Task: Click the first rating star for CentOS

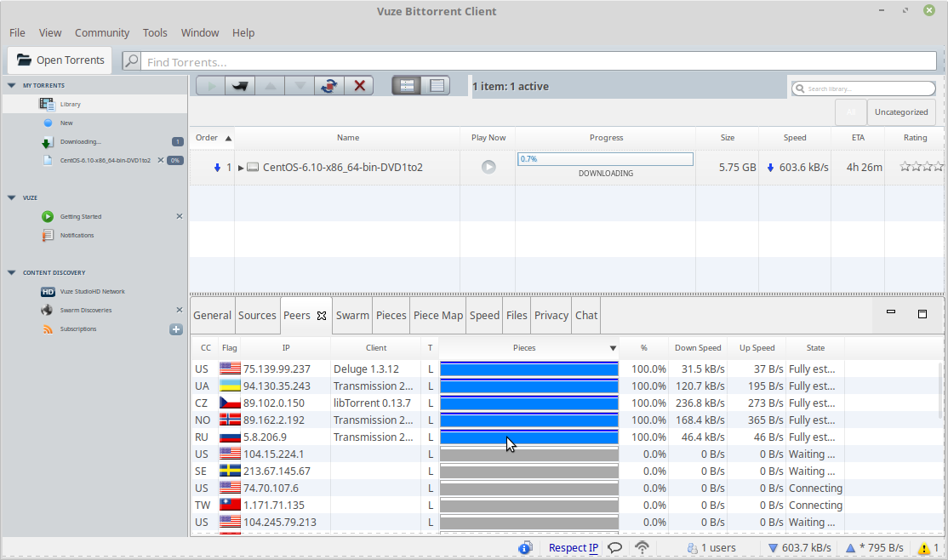Action: [x=905, y=166]
